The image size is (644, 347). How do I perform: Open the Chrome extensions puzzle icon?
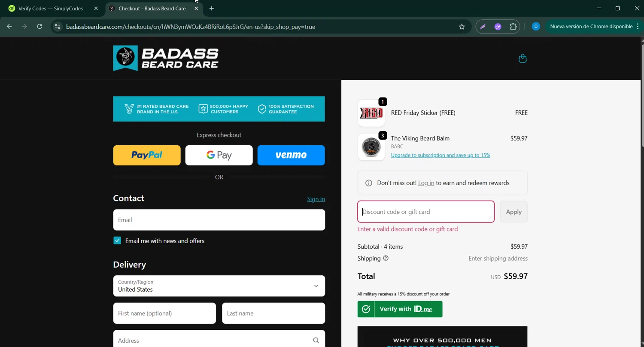(513, 27)
